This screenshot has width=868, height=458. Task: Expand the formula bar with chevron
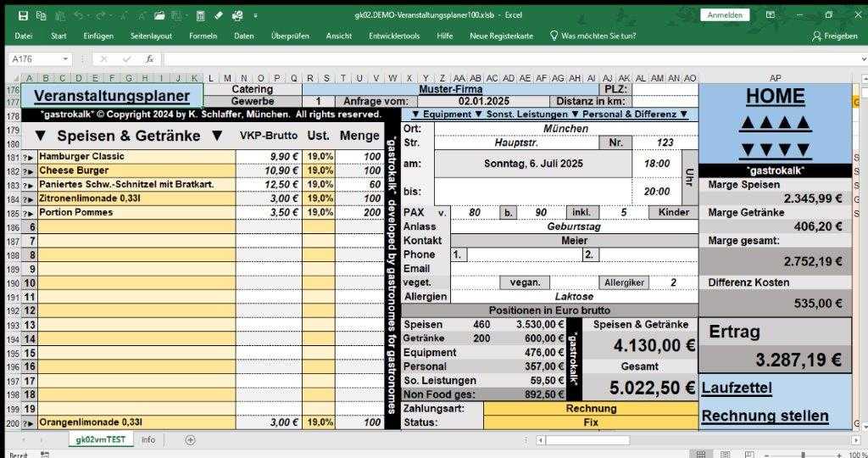pos(859,59)
